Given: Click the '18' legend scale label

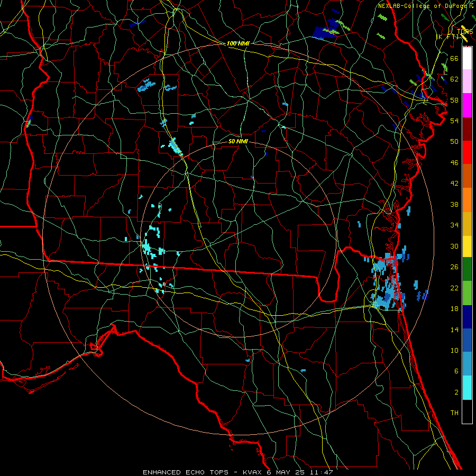Looking at the screenshot, I should tap(454, 309).
